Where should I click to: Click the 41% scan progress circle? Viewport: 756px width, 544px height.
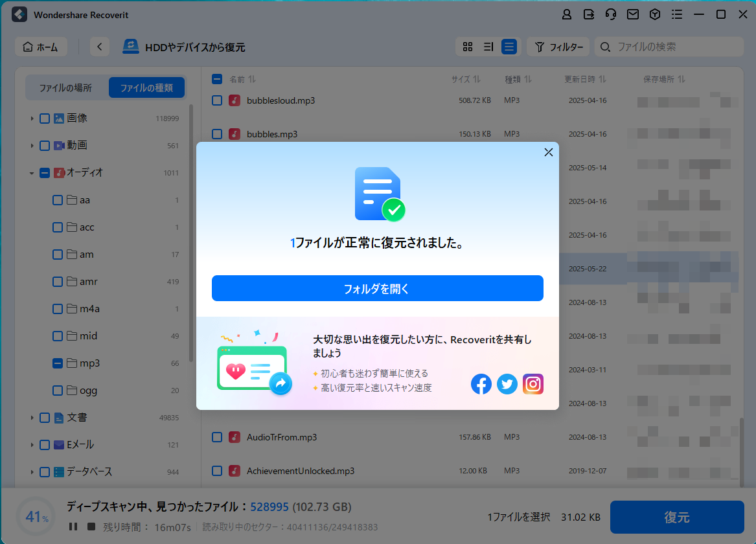click(x=36, y=517)
